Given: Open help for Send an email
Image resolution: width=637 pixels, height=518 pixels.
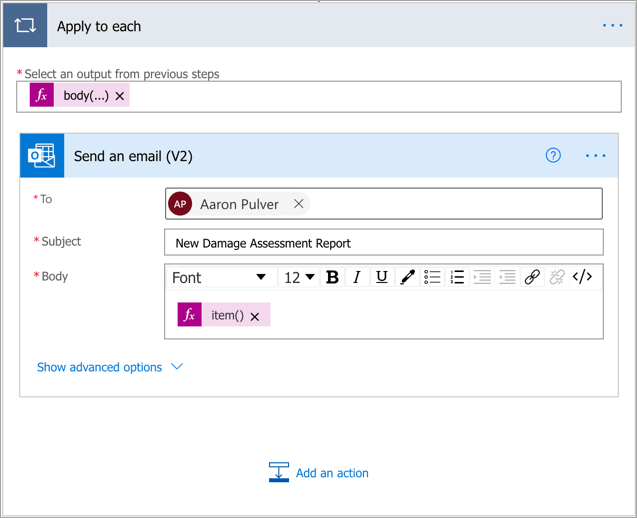Looking at the screenshot, I should tap(553, 156).
